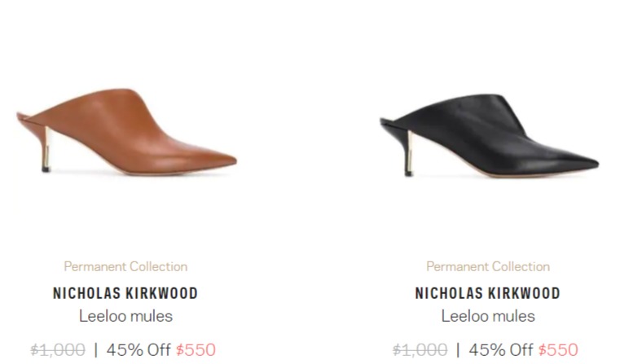Open the black Leeloo mule product image
The width and height of the screenshot is (620, 364).
[490, 135]
